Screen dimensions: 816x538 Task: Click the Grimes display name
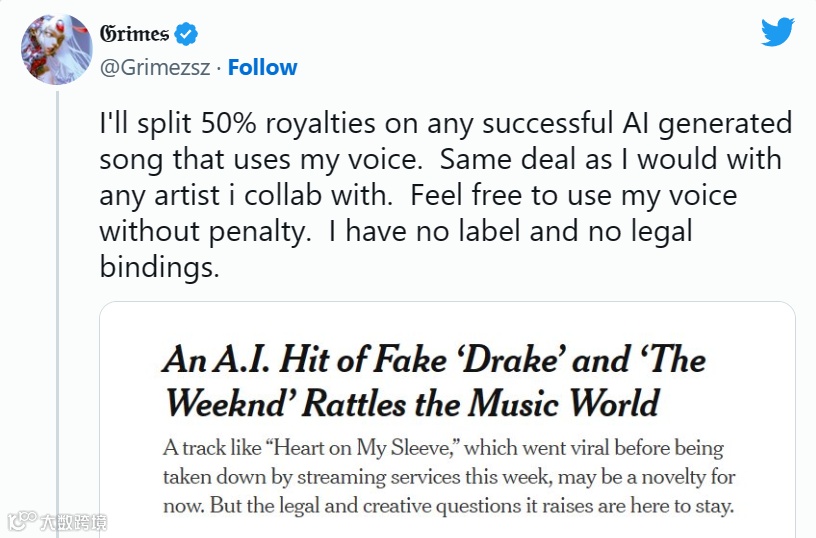pos(134,34)
